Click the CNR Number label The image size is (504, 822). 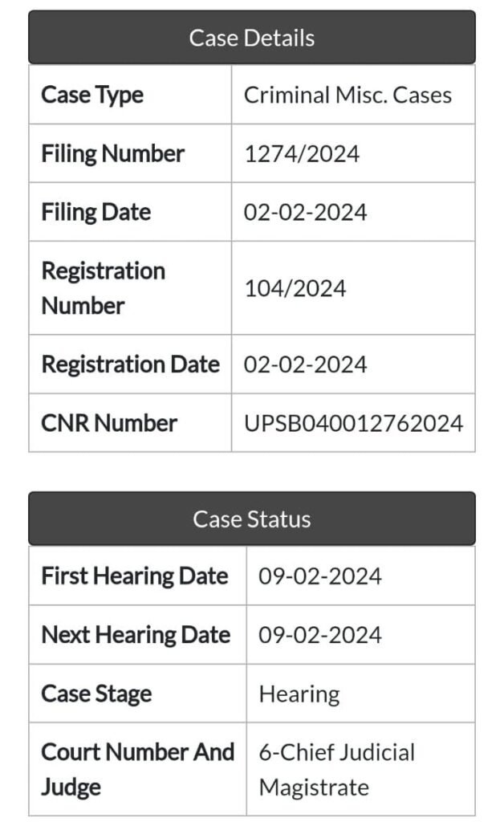[109, 423]
